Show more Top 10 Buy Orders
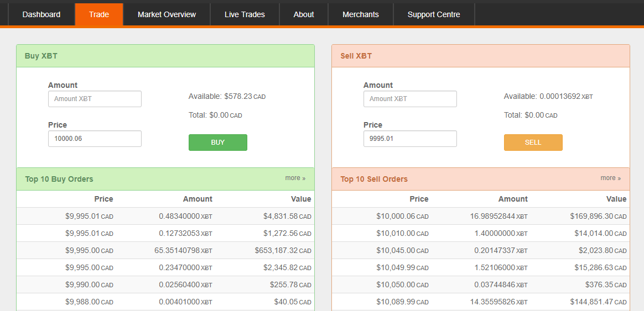644x311 pixels. (295, 178)
